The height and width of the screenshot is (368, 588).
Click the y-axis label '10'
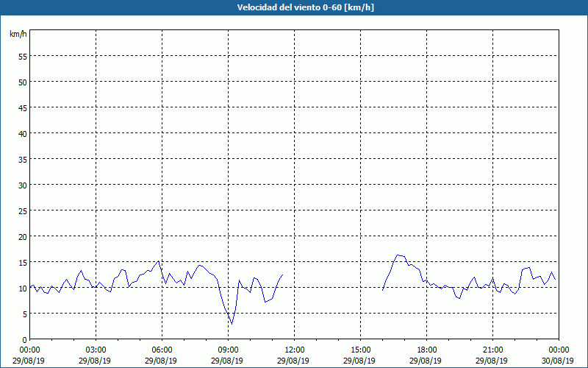point(23,289)
